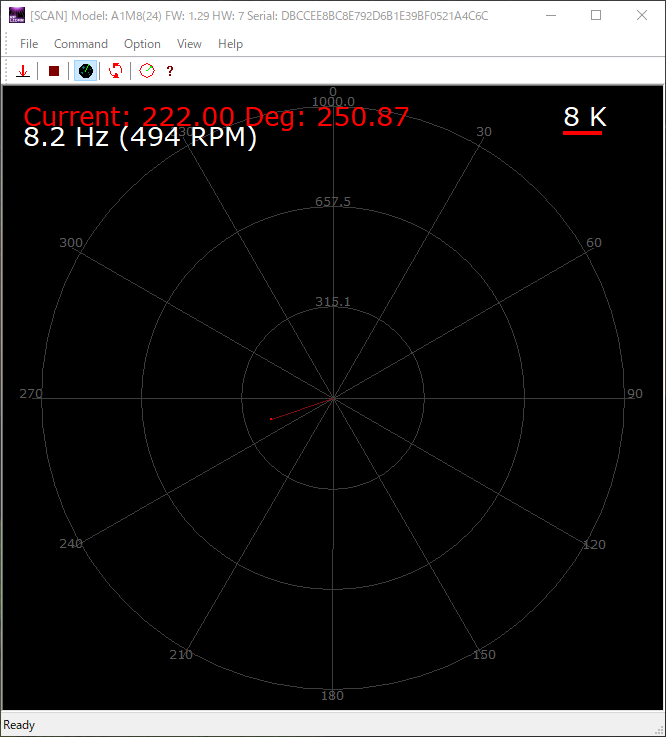This screenshot has height=737, width=666.
Task: Click the 8 K sample rate label
Action: (x=584, y=117)
